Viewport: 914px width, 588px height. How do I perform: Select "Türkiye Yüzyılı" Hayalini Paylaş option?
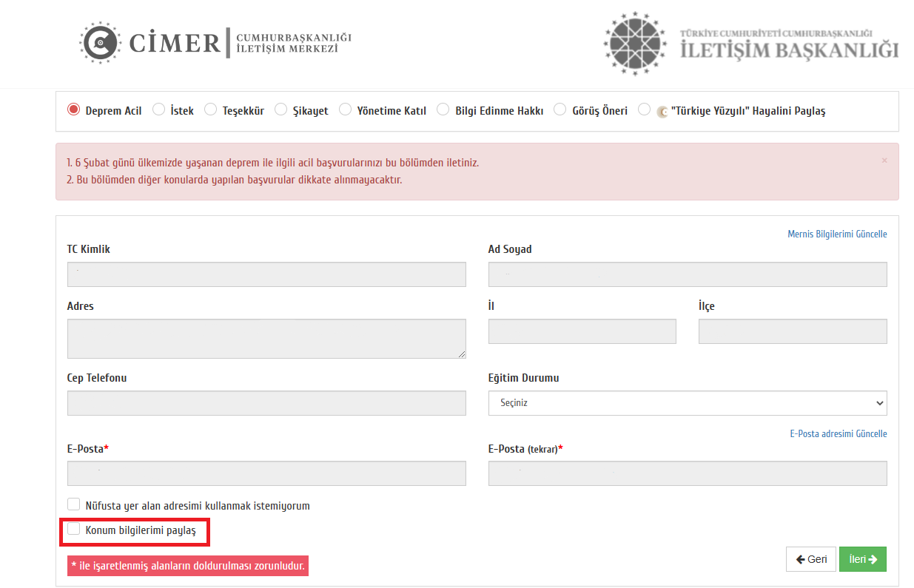coord(644,110)
